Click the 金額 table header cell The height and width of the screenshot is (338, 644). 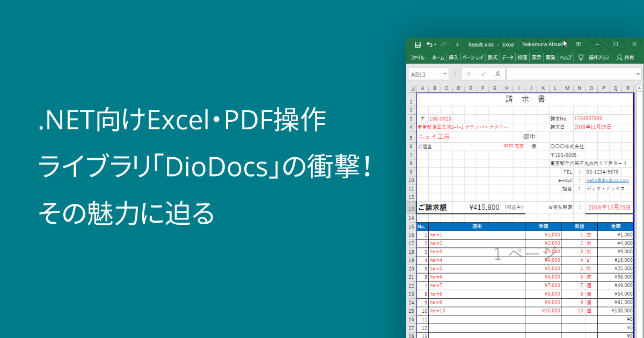(x=616, y=226)
